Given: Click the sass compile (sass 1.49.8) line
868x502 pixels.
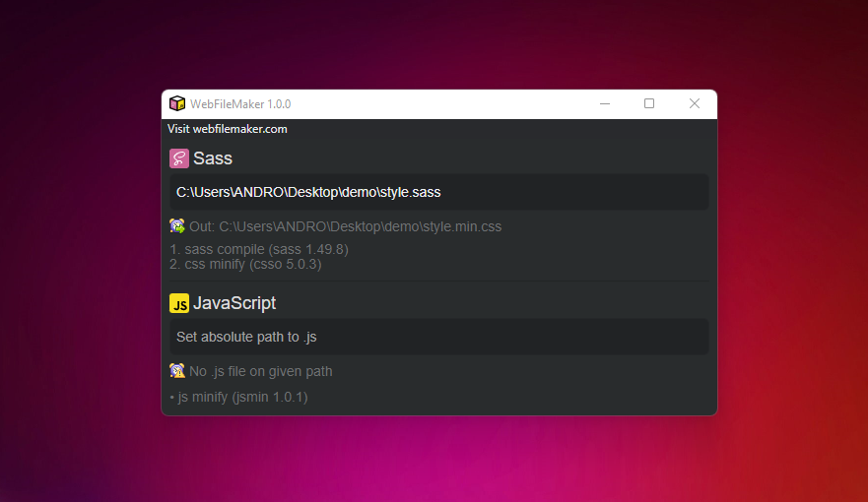Looking at the screenshot, I should pyautogui.click(x=259, y=249).
